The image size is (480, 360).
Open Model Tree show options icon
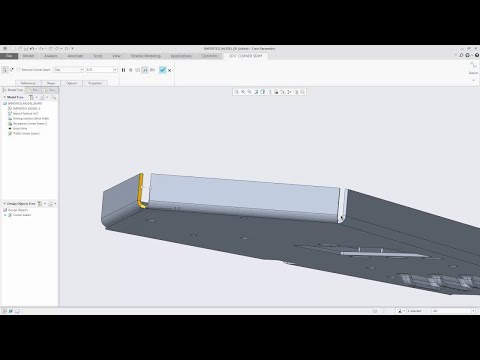42,97
